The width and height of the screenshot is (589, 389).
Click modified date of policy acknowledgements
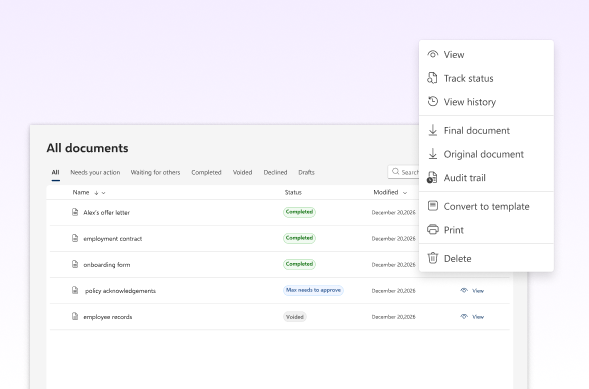[x=393, y=291]
